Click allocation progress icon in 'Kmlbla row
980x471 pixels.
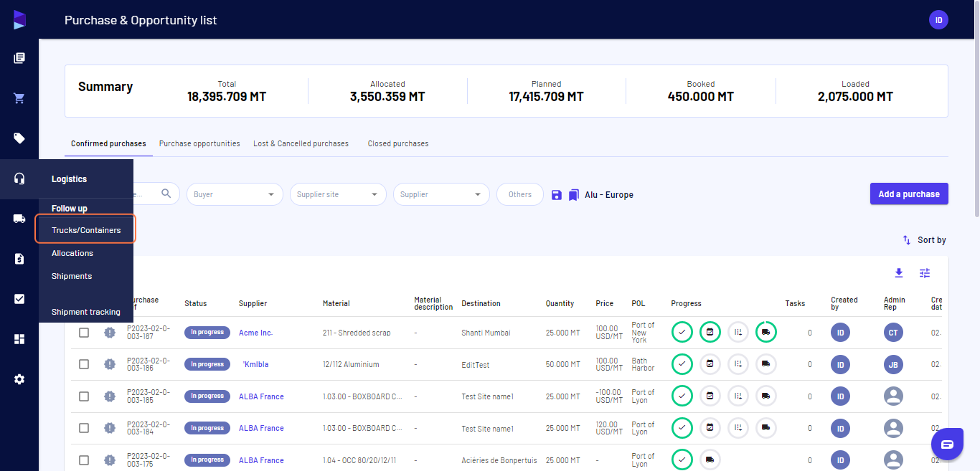point(738,364)
